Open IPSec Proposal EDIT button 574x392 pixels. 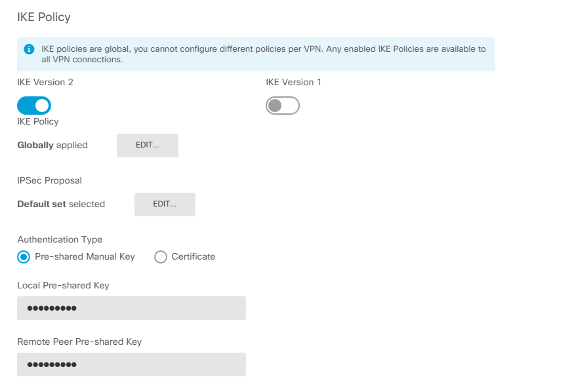(x=165, y=204)
